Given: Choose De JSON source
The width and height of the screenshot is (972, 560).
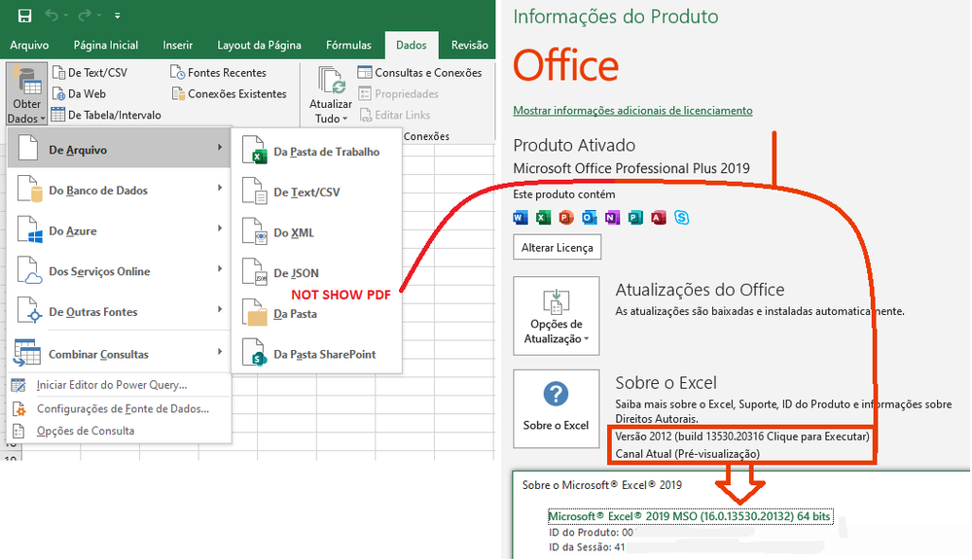Looking at the screenshot, I should tap(317, 272).
